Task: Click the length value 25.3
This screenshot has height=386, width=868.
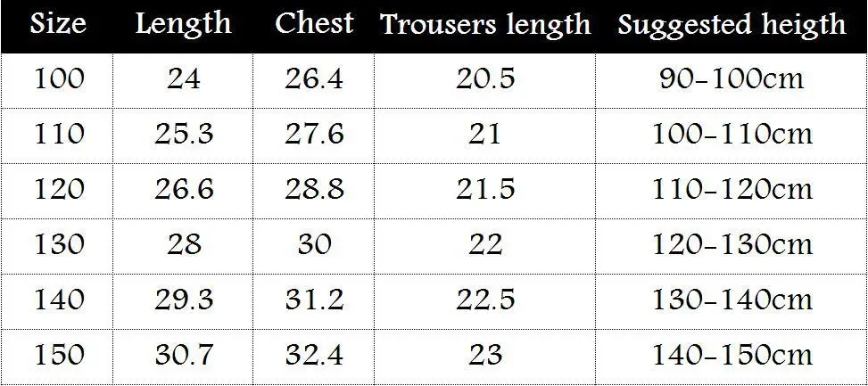Action: click(x=184, y=135)
